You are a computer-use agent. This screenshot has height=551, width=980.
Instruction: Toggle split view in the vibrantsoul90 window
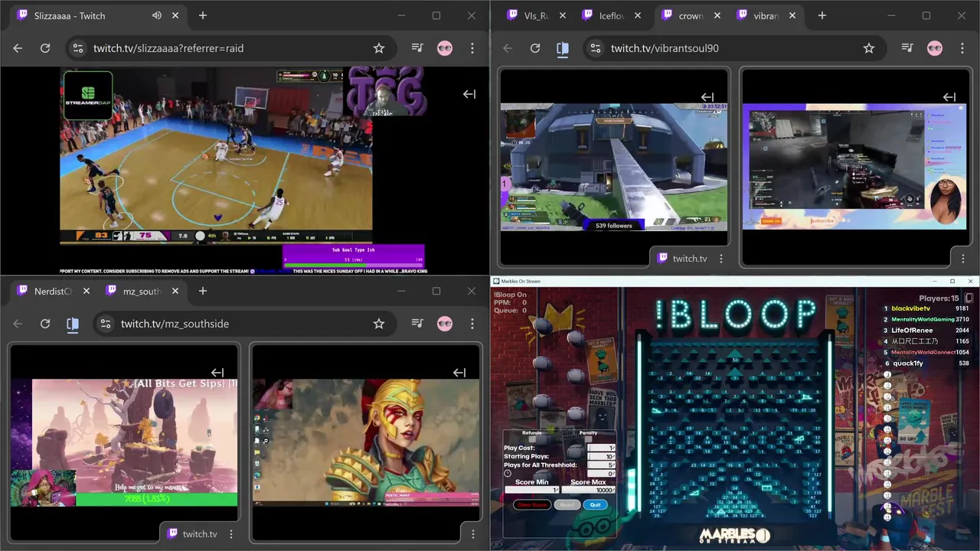563,48
